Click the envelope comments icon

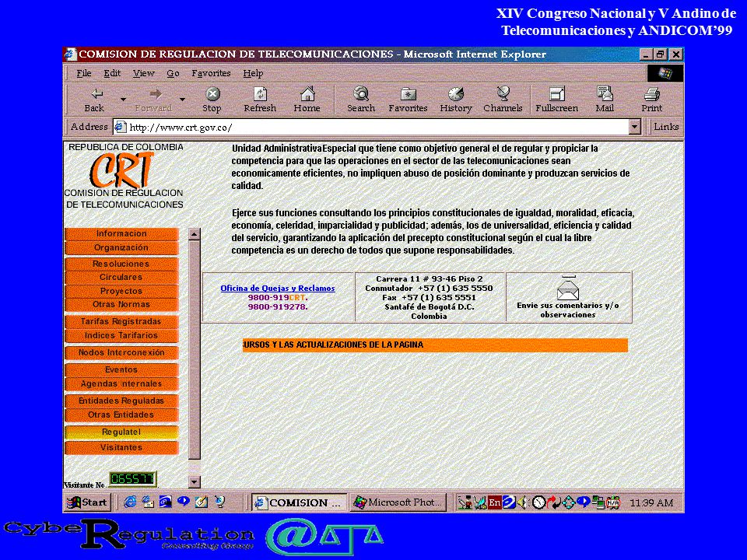coord(568,288)
